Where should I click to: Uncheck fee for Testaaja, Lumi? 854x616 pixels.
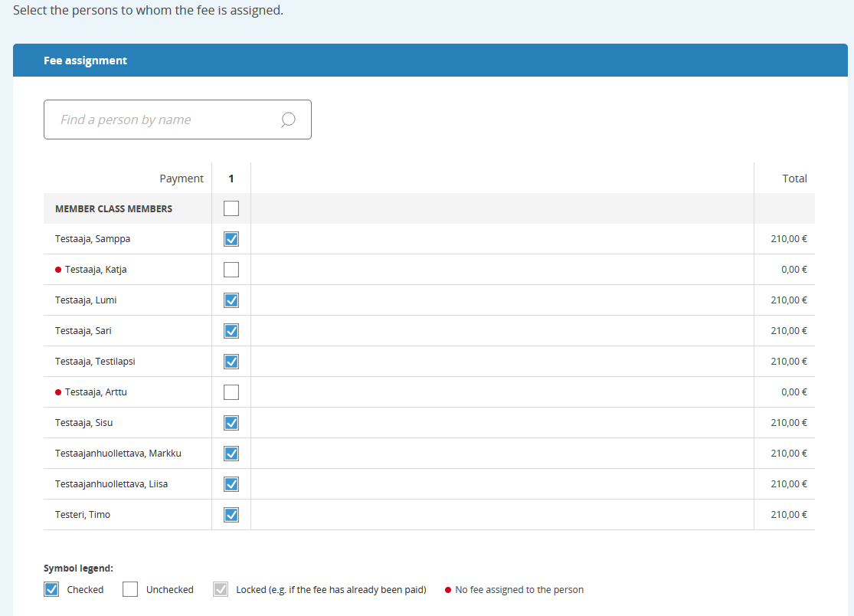tap(231, 300)
